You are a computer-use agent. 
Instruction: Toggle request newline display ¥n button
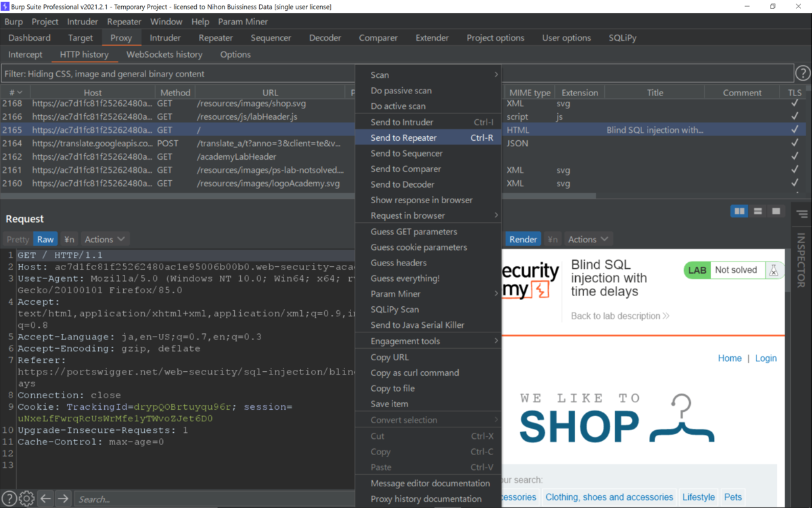(x=69, y=239)
